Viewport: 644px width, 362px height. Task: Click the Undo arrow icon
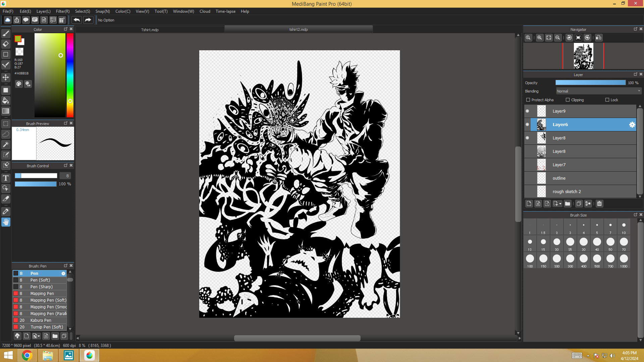click(x=77, y=20)
